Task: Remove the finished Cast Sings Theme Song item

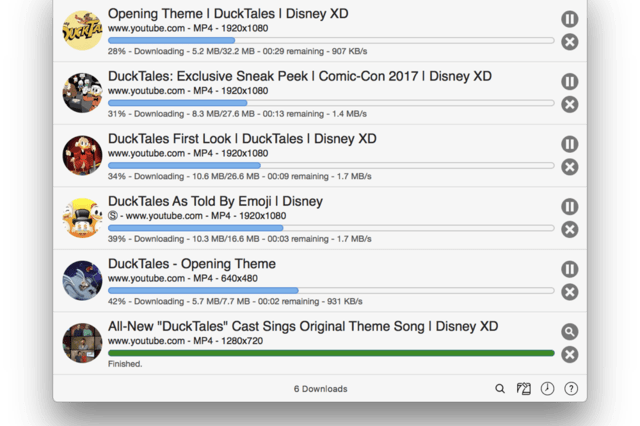Action: [x=569, y=354]
